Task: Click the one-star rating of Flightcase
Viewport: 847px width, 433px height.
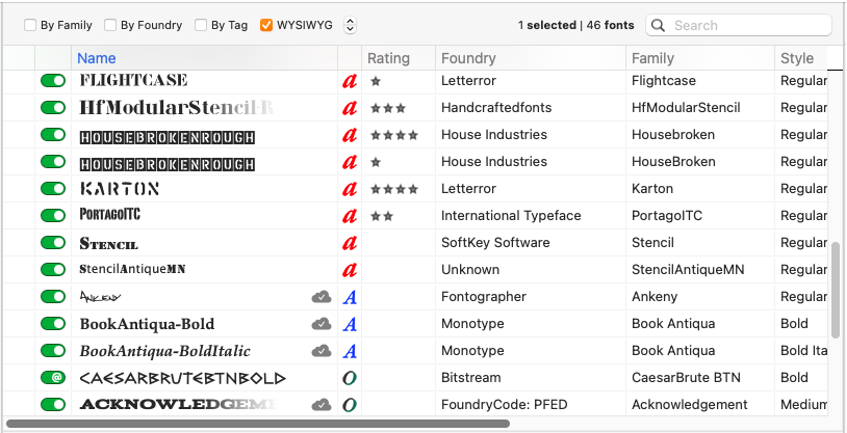Action: click(376, 81)
